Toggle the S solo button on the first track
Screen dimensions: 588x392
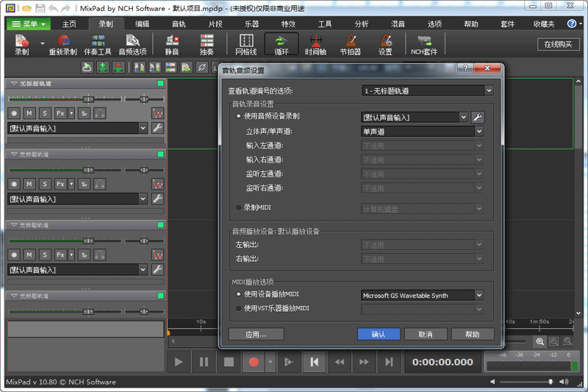tap(45, 113)
